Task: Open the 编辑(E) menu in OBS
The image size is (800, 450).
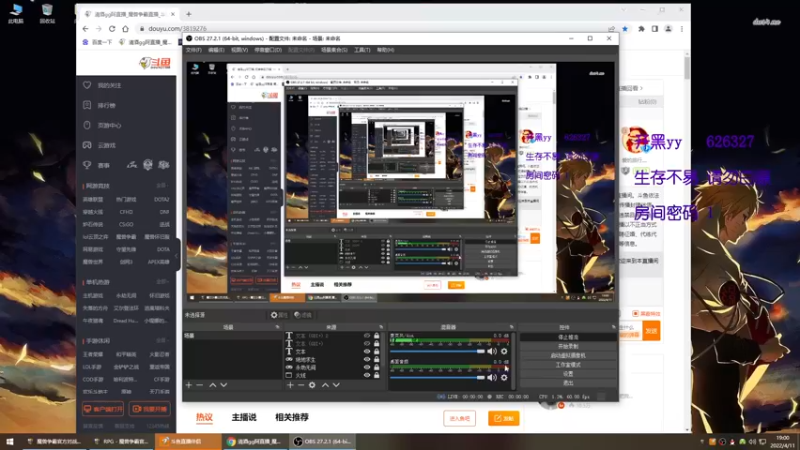Action: click(216, 50)
